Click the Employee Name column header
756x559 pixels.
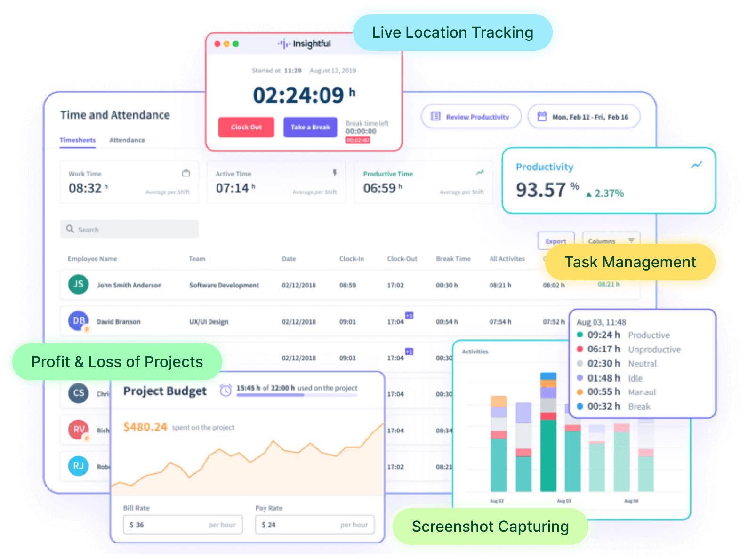(x=92, y=258)
